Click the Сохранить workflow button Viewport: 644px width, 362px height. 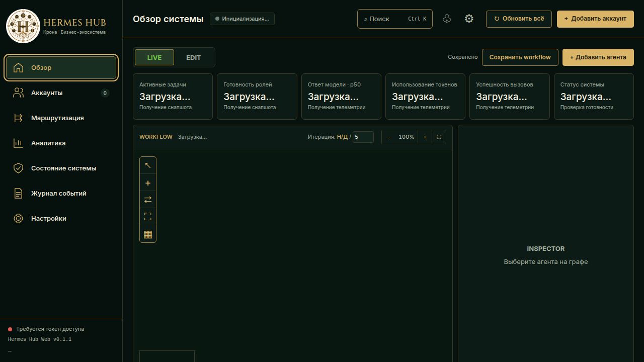520,57
